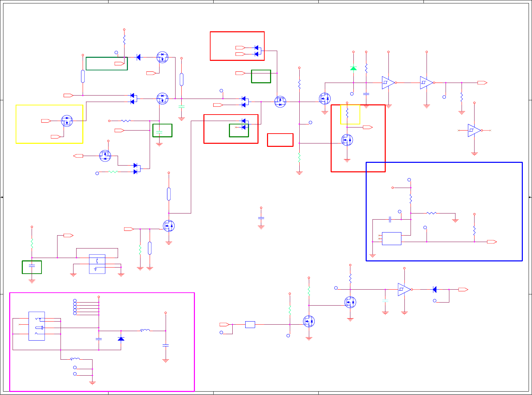Select the ground symbol under the magenta frame's test points
The width and height of the screenshot is (532, 395).
coord(92,383)
